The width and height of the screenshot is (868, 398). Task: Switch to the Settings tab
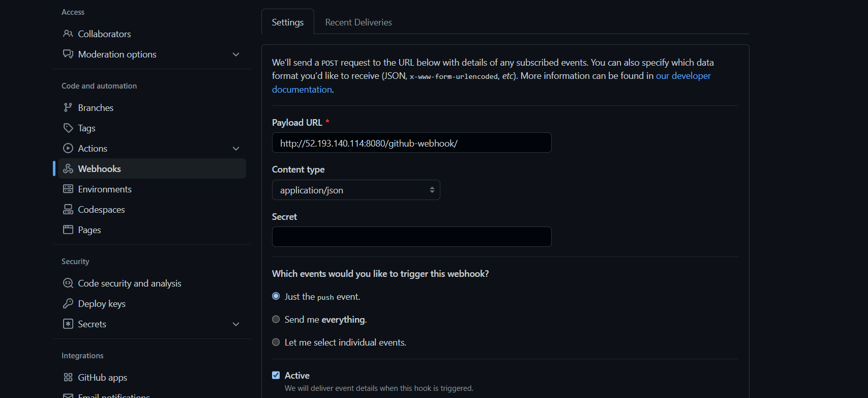tap(288, 22)
